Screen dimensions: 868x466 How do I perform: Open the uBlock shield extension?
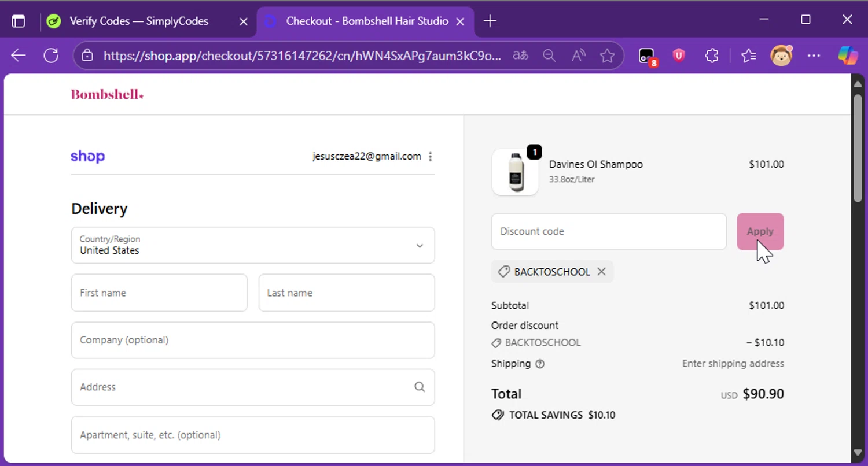679,56
